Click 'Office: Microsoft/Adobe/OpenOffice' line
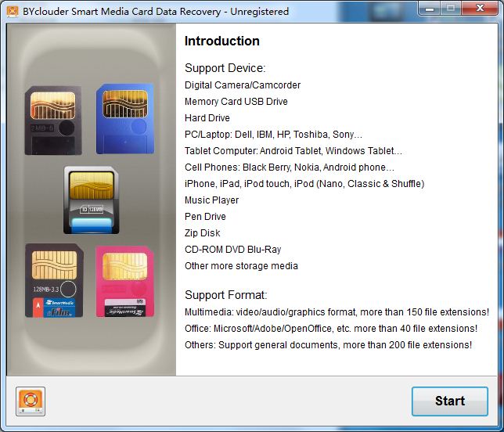Screen dimensions: 504x432 pos(331,329)
